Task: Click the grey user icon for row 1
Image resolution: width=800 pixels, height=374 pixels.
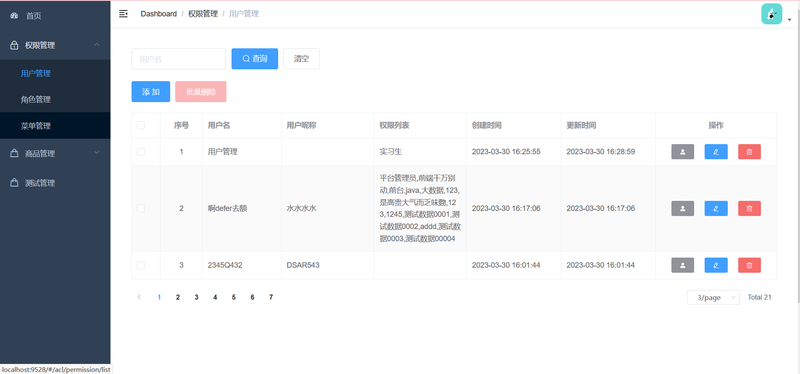Action: pyautogui.click(x=682, y=152)
